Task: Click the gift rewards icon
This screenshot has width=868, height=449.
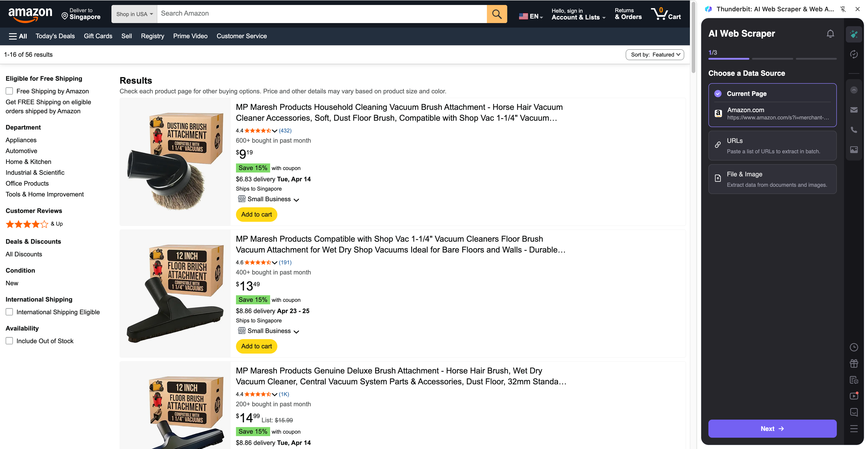Action: pos(854,363)
